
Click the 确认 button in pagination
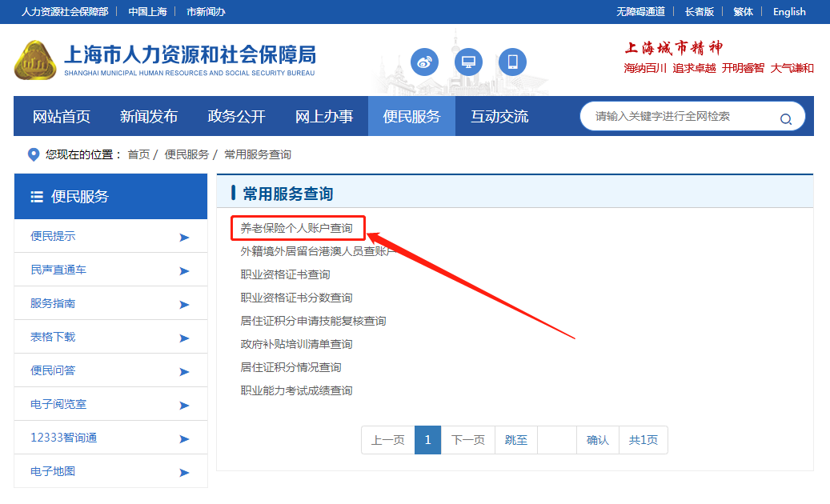tap(598, 440)
